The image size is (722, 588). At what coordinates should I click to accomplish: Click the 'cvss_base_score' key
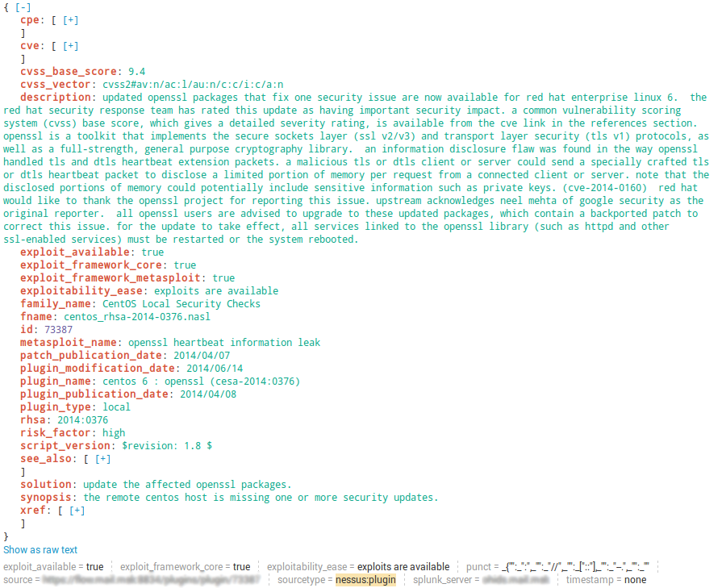click(68, 71)
